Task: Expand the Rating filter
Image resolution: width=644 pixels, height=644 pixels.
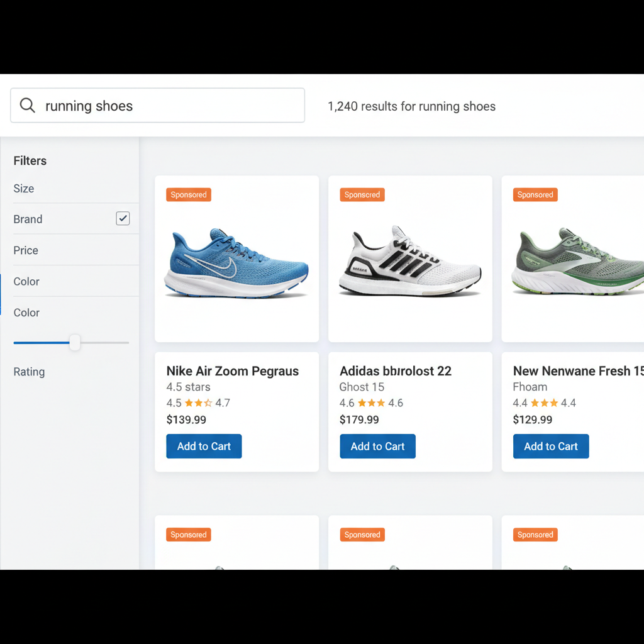Action: coord(29,372)
